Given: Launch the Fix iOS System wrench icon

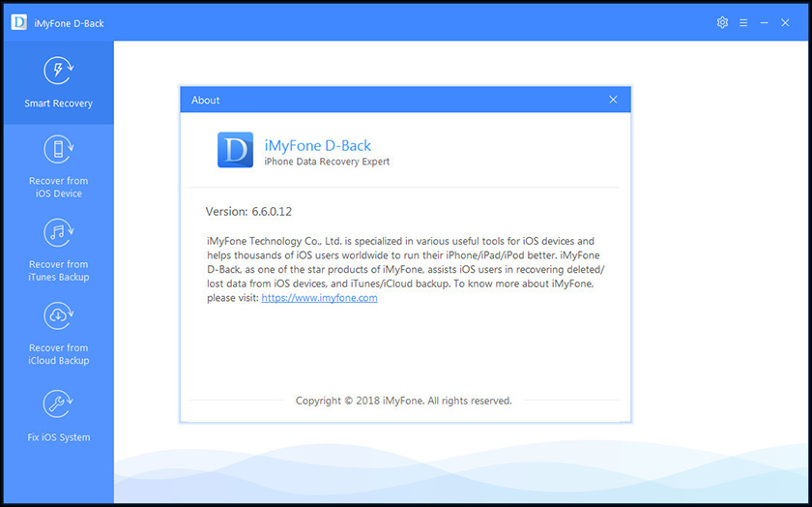Looking at the screenshot, I should click(x=58, y=404).
